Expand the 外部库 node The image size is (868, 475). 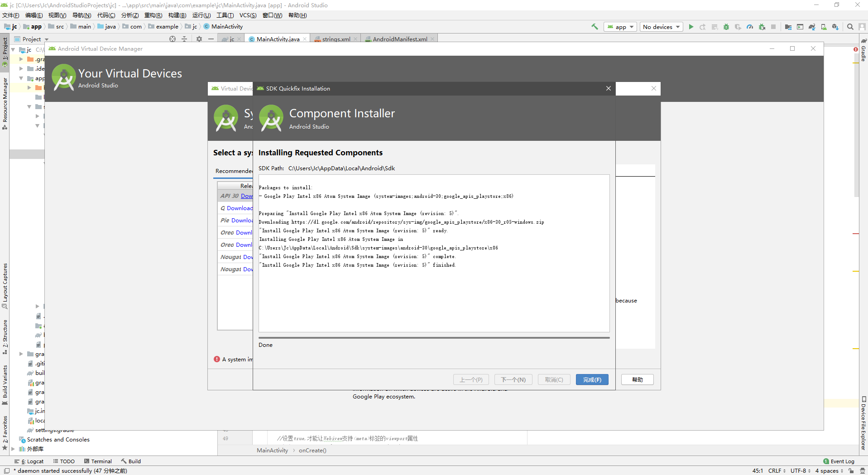pyautogui.click(x=13, y=449)
